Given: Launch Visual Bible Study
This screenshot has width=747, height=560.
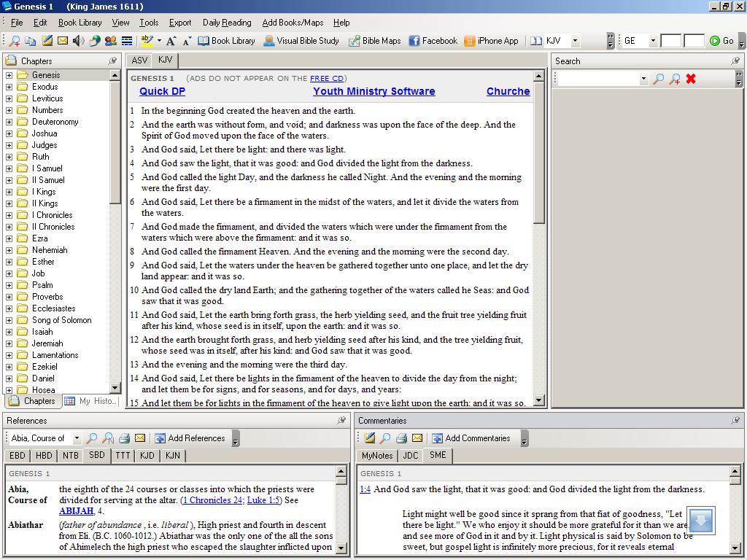Looking at the screenshot, I should tap(301, 41).
